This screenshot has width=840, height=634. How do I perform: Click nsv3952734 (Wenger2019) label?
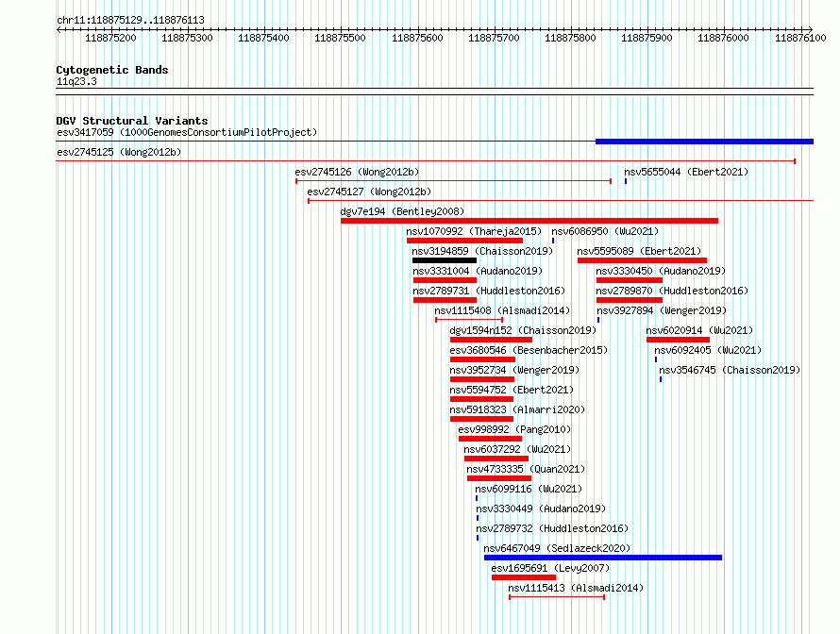click(x=514, y=370)
